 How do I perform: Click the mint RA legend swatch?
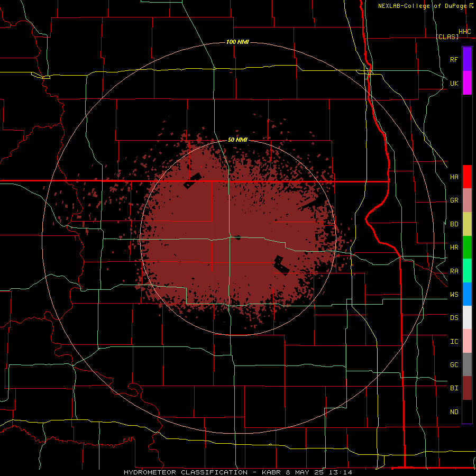click(x=467, y=271)
